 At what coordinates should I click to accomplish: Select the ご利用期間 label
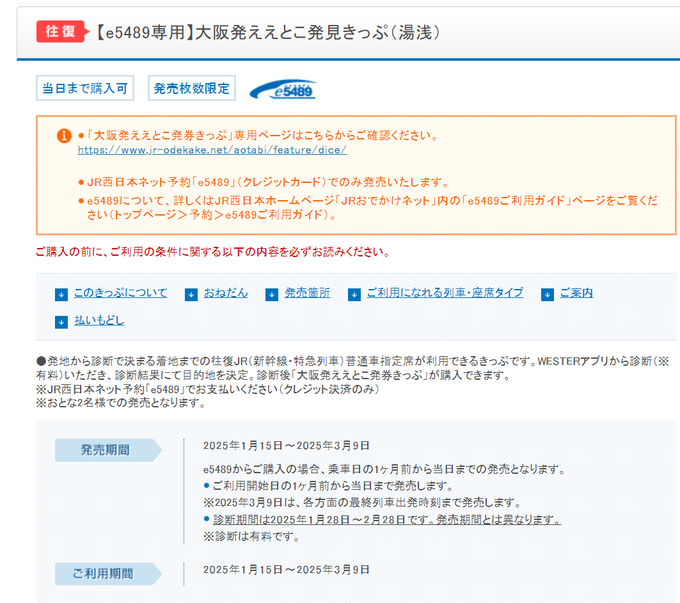108,574
